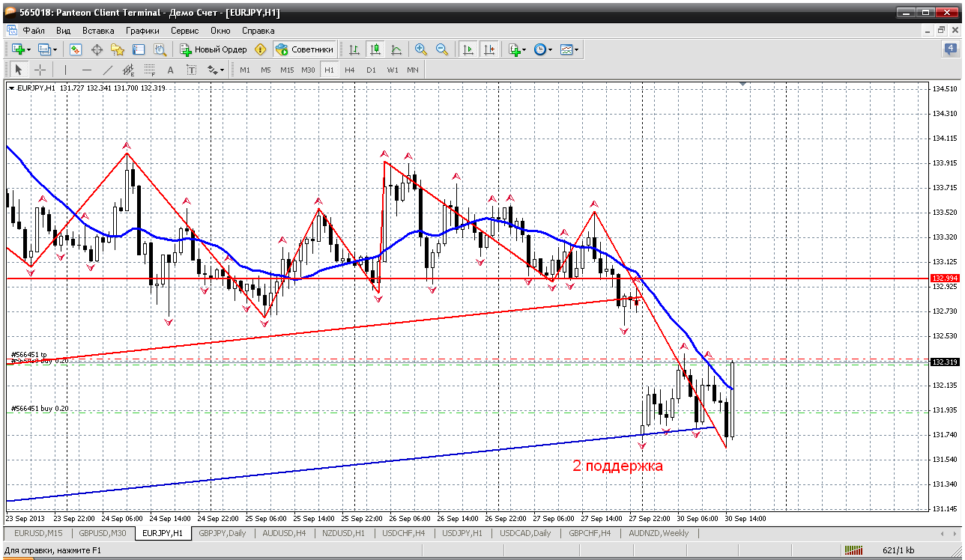Pick the trendline drawing tool
965x560 pixels.
point(107,70)
